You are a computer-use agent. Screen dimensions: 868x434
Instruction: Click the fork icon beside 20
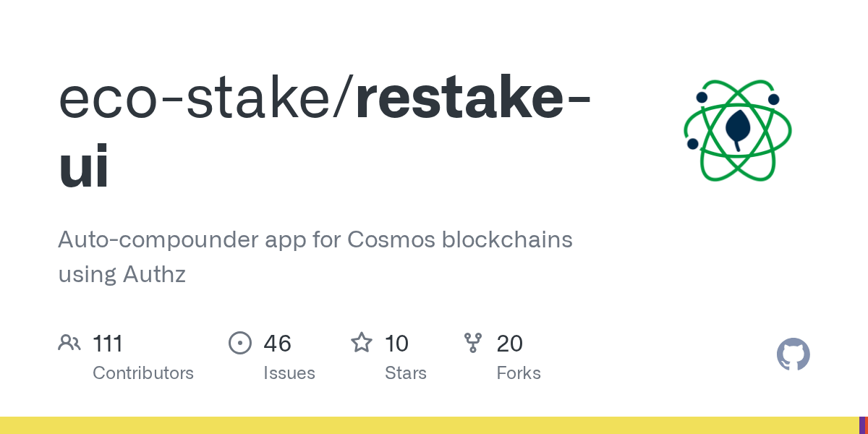pos(473,342)
